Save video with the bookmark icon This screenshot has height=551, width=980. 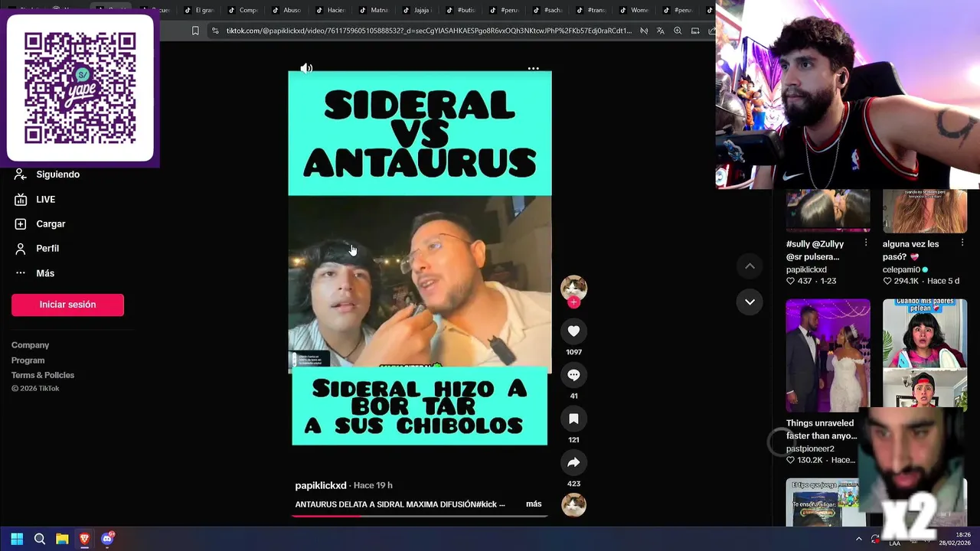pyautogui.click(x=573, y=419)
